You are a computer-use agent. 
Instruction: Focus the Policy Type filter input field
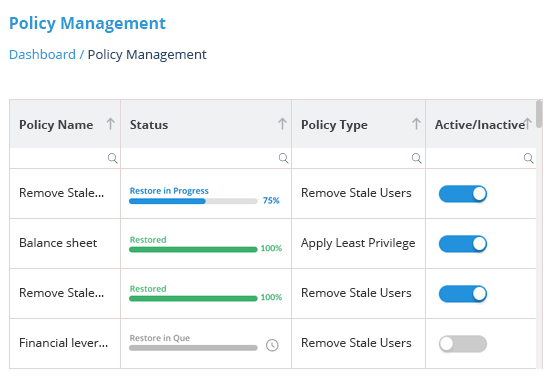(x=358, y=158)
